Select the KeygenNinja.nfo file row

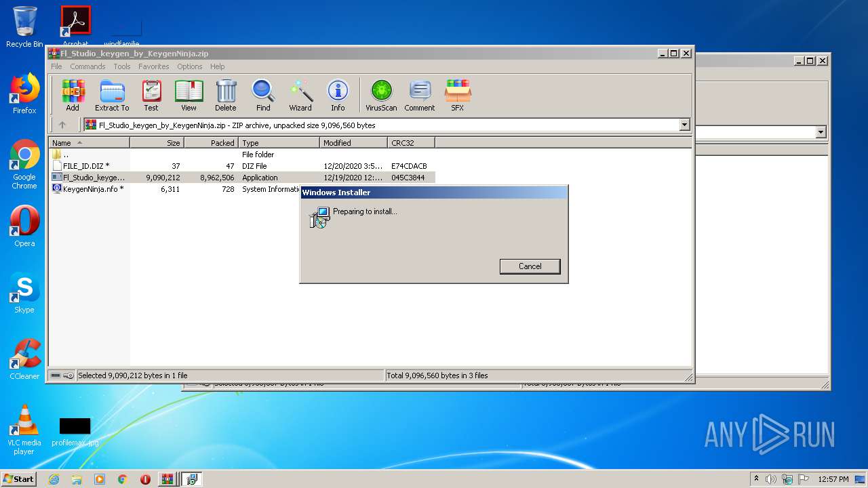[x=242, y=189]
